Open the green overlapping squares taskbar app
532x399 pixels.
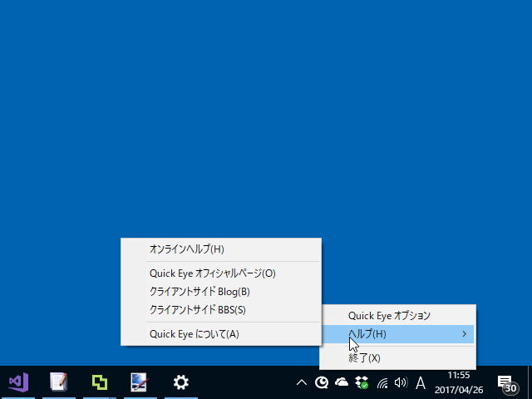click(x=100, y=382)
